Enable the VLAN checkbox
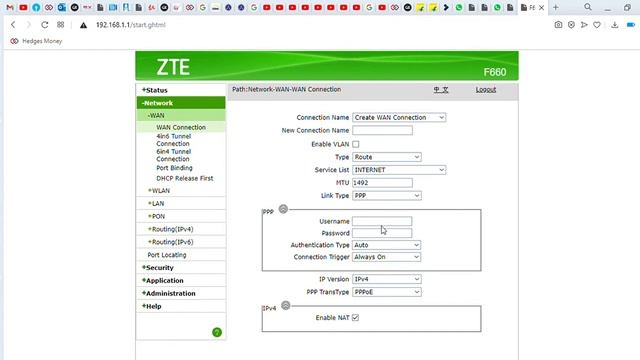This screenshot has height=360, width=640. 356,144
